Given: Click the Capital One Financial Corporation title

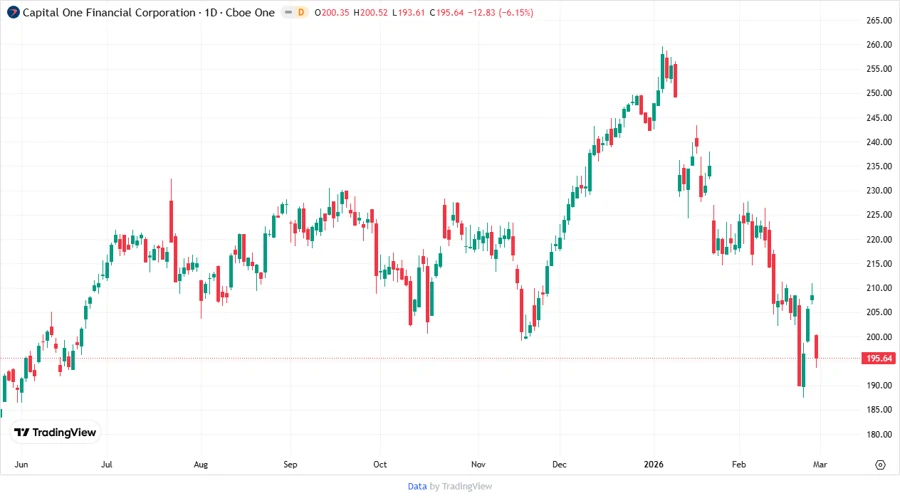Looking at the screenshot, I should [x=109, y=12].
